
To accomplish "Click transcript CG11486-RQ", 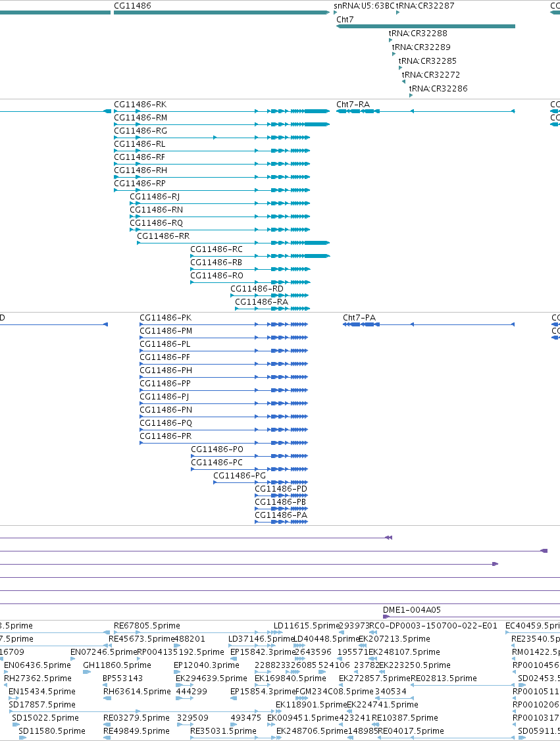I will (157, 223).
